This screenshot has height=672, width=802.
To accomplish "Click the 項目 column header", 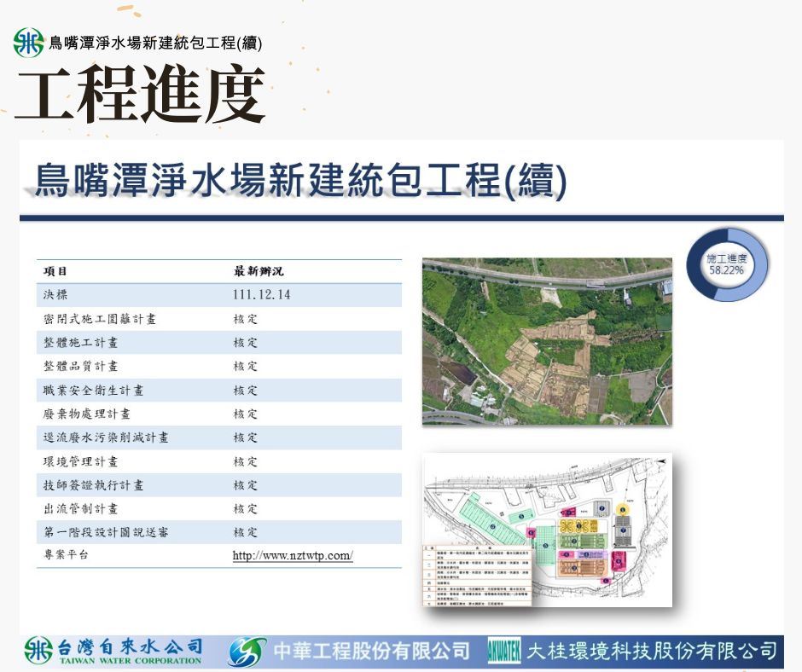I will click(x=56, y=271).
